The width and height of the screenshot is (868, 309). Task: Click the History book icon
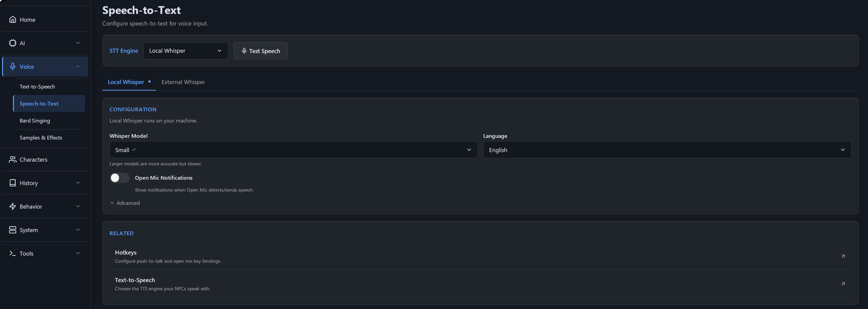coord(13,183)
